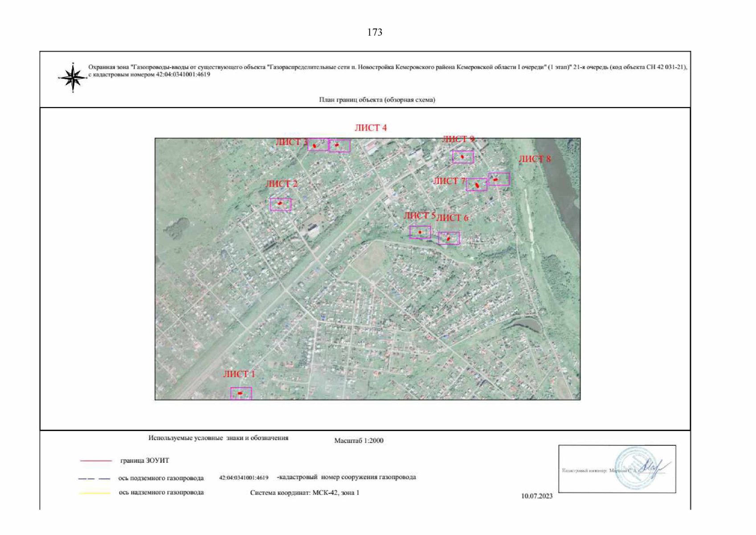The height and width of the screenshot is (535, 756).
Task: Click the compass rose north arrow icon
Action: 73,78
